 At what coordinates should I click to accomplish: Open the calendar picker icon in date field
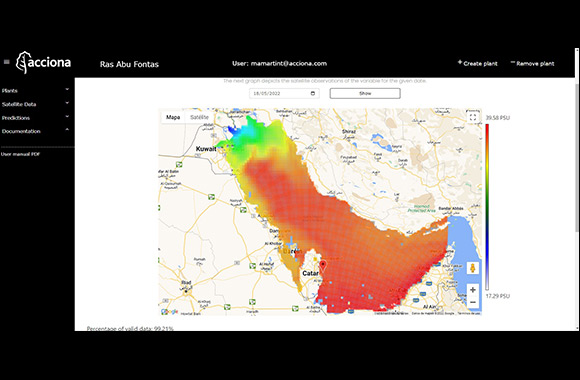pyautogui.click(x=313, y=93)
